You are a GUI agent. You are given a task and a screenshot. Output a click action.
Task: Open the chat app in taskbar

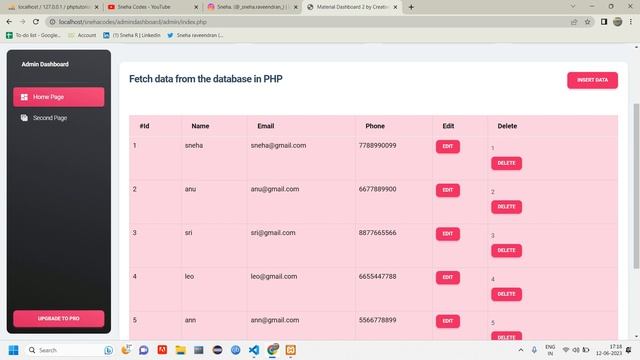tap(144, 350)
